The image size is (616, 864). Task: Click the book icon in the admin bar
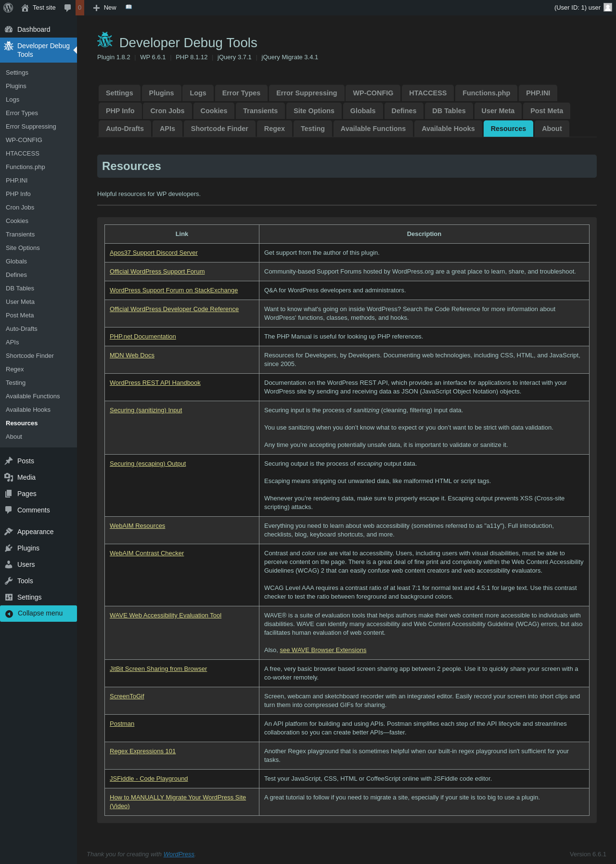click(x=128, y=7)
